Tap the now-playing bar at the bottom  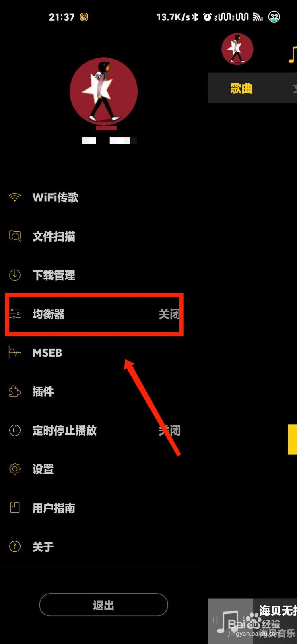252,621
